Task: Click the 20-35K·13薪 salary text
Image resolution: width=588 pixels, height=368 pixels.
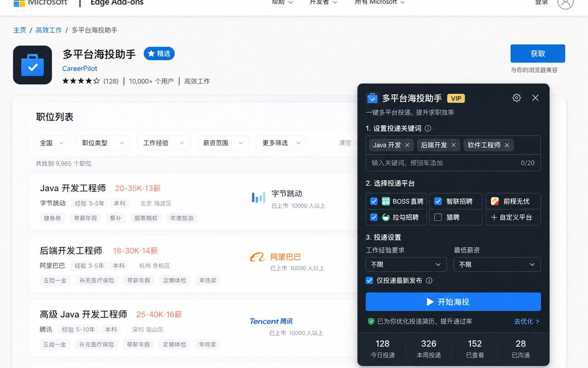Action: coord(138,188)
